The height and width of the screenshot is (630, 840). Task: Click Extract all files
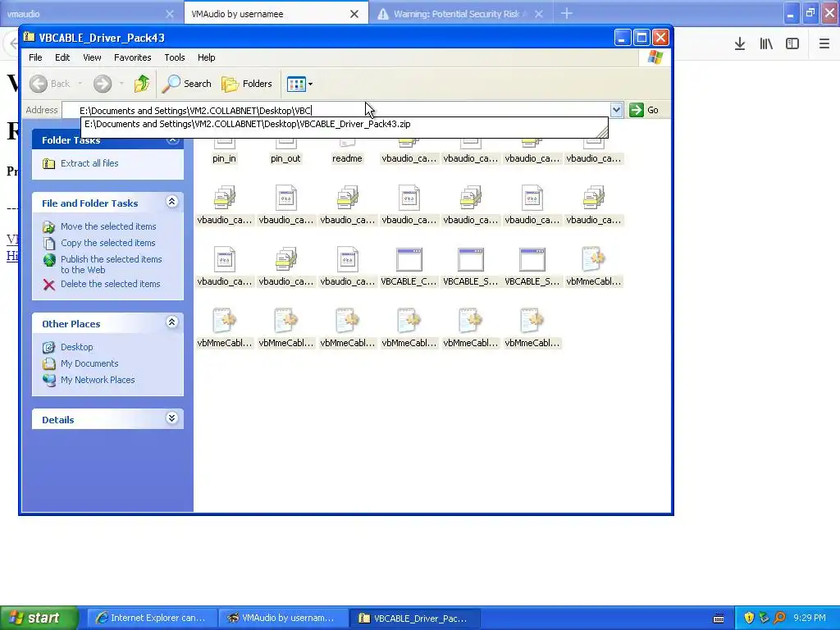point(89,163)
